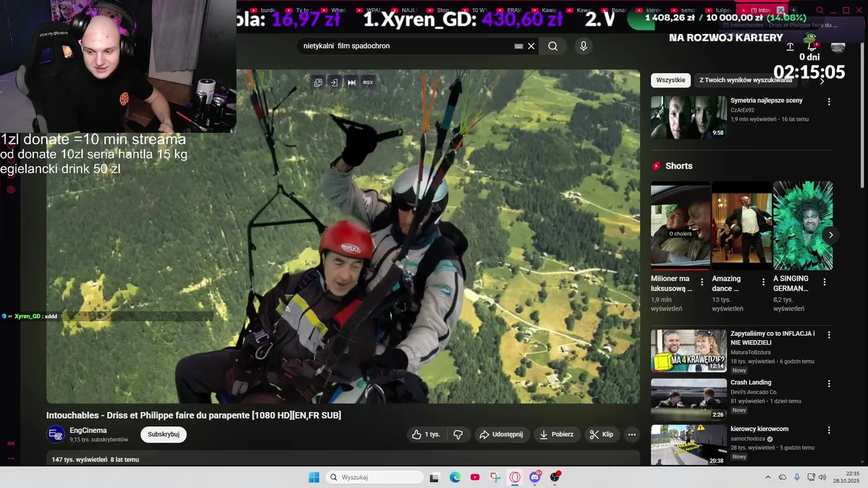Click the system tray microphone icon
The height and width of the screenshot is (488, 868).
797,477
